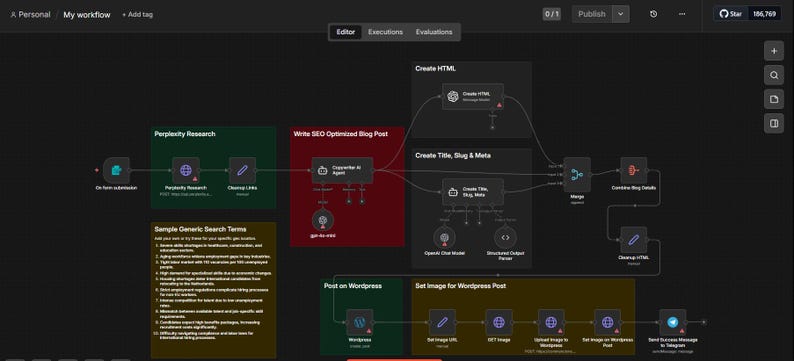Select the Perplexity Research HTTP node
This screenshot has height=361, width=794.
[x=186, y=170]
